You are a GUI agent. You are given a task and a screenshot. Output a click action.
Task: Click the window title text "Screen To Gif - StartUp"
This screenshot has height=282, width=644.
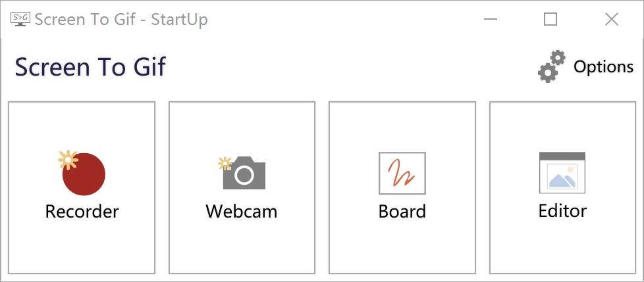[121, 20]
